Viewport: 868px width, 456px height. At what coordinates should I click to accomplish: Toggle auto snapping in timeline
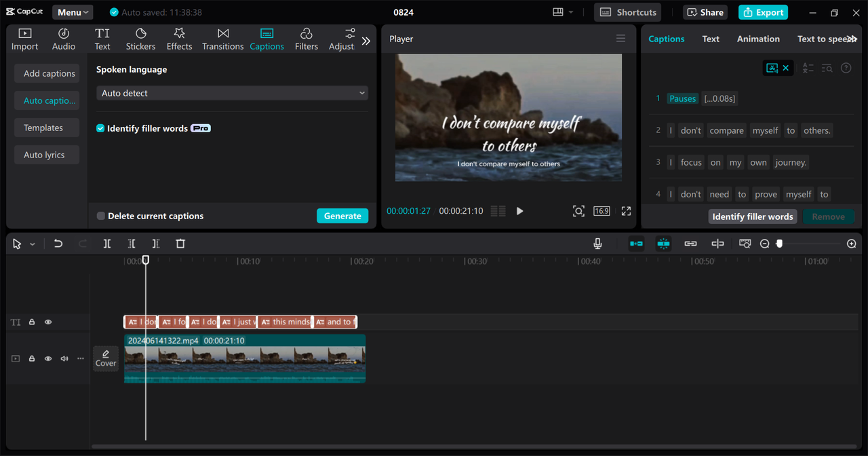coord(663,244)
